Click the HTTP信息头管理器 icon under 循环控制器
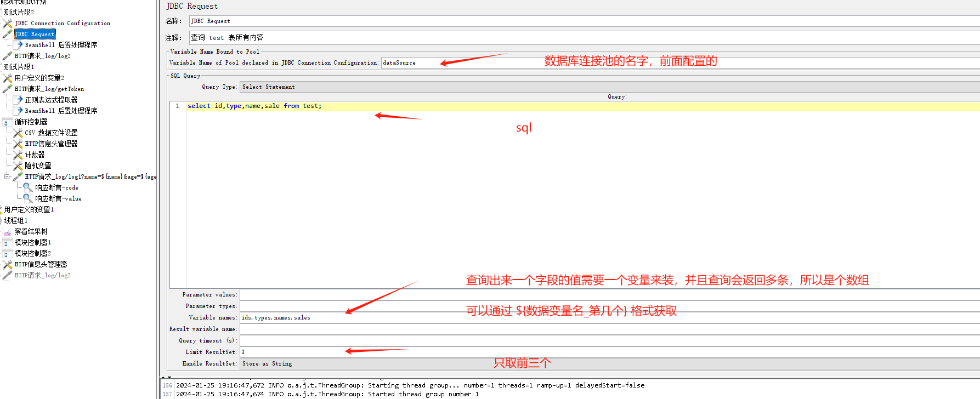This screenshot has height=399, width=980. [x=18, y=144]
